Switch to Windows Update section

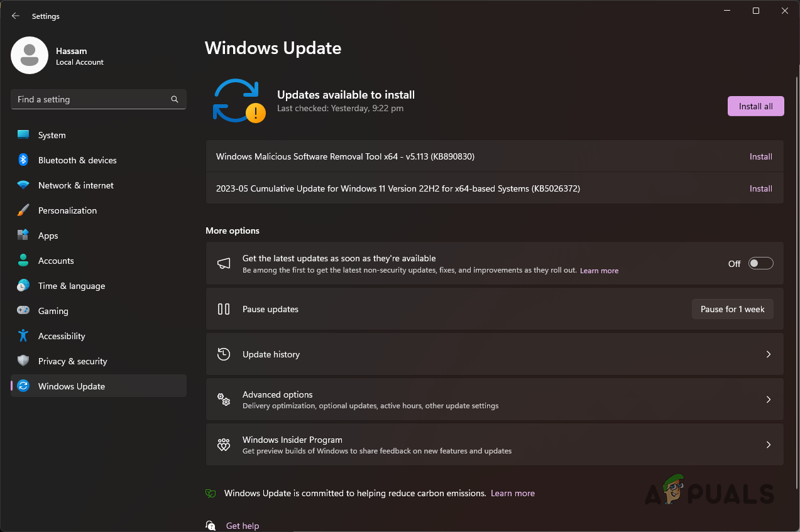coord(71,386)
